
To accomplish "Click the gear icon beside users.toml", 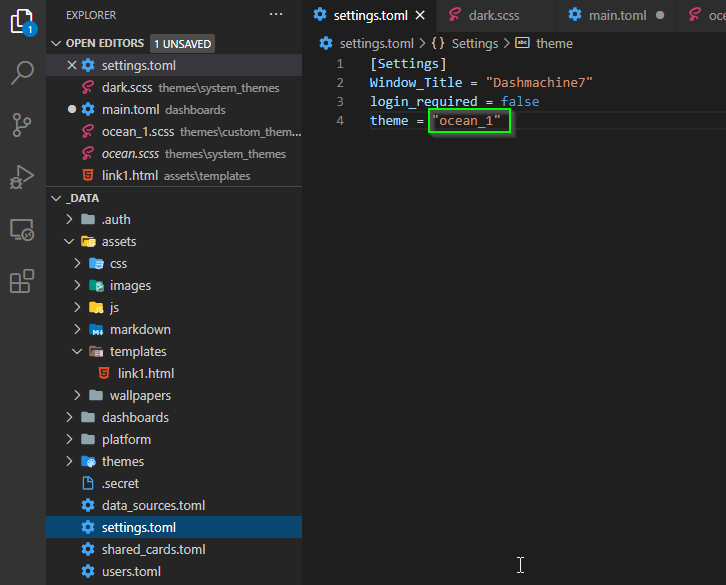I will pyautogui.click(x=88, y=571).
